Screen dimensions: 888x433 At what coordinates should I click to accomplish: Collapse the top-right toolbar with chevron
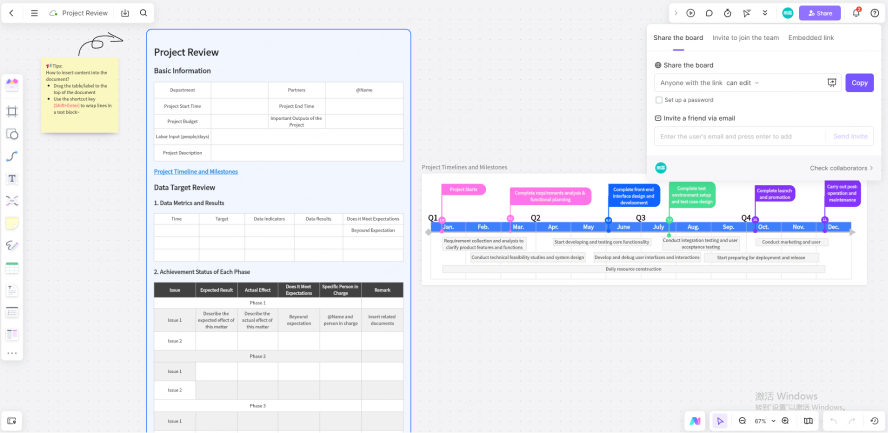tap(676, 13)
